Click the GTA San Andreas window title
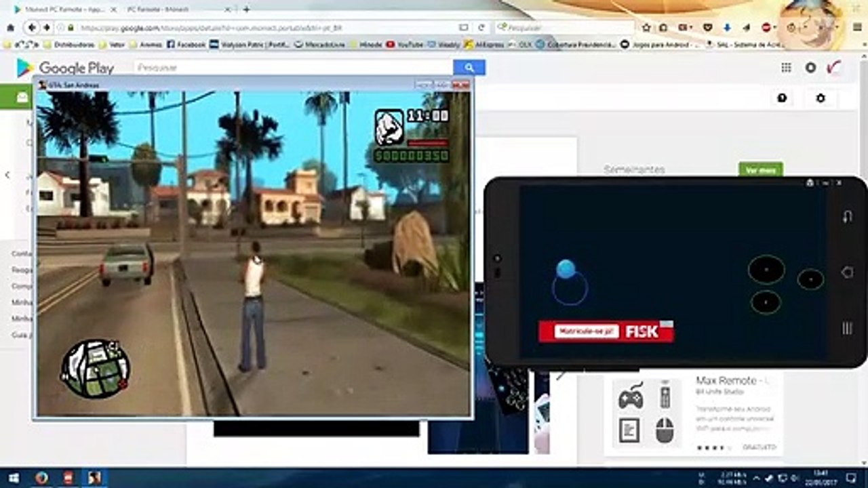Viewport: 868px width, 488px height. 74,85
